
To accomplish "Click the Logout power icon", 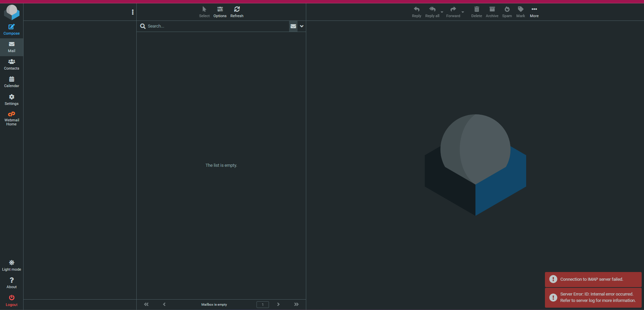I will (11, 300).
